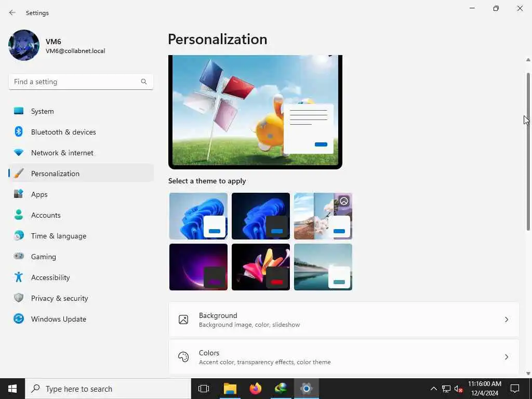
Task: Select the Apps settings category
Action: pyautogui.click(x=81, y=194)
